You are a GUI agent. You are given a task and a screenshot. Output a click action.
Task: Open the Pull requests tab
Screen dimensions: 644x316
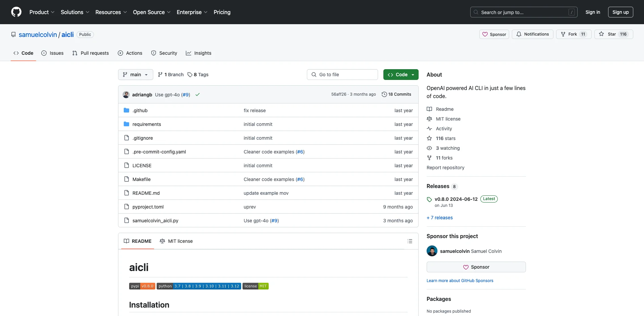[91, 53]
